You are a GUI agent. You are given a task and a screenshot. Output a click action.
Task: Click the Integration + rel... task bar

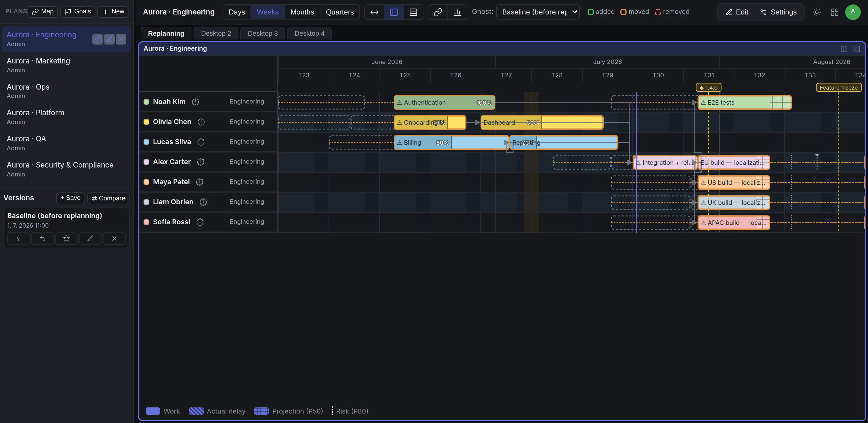coord(665,163)
